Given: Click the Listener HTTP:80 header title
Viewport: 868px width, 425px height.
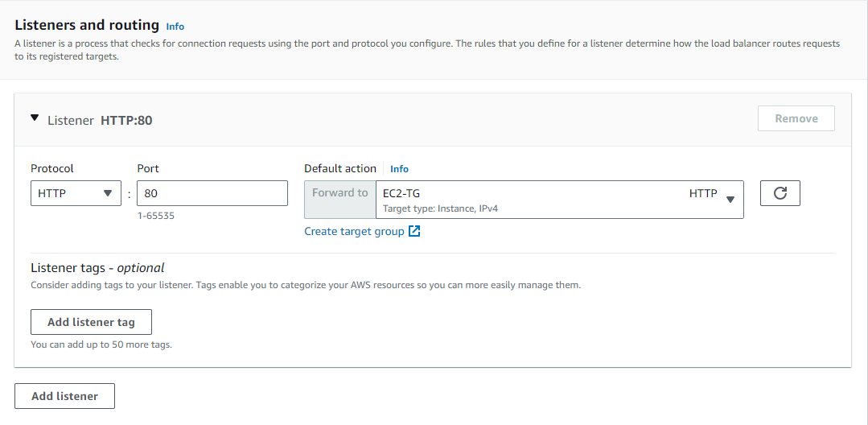Looking at the screenshot, I should [x=100, y=120].
